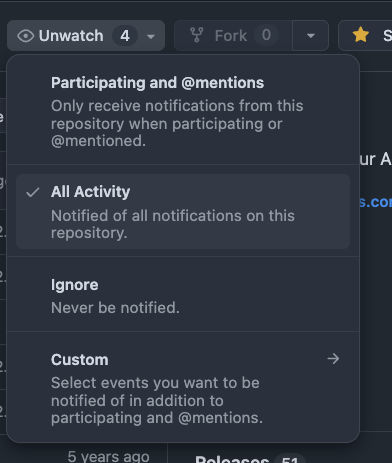
Task: Select the Participating and @mentions option
Action: pyautogui.click(x=183, y=111)
